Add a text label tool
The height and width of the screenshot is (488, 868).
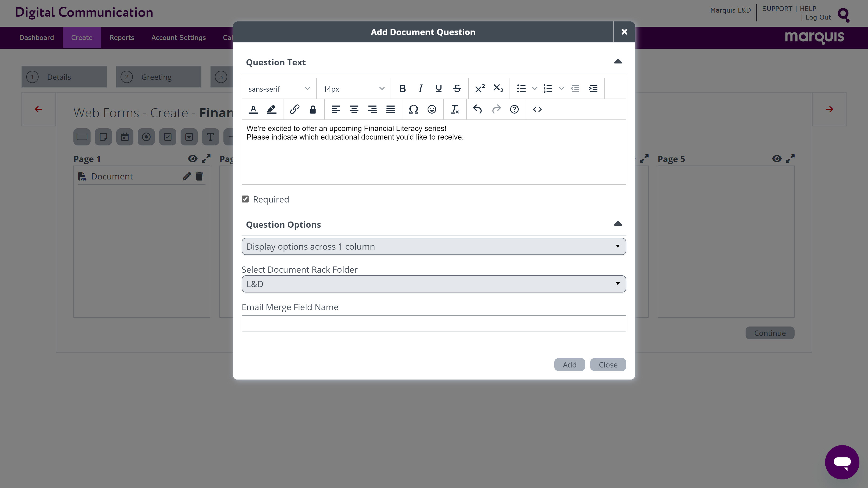point(210,137)
